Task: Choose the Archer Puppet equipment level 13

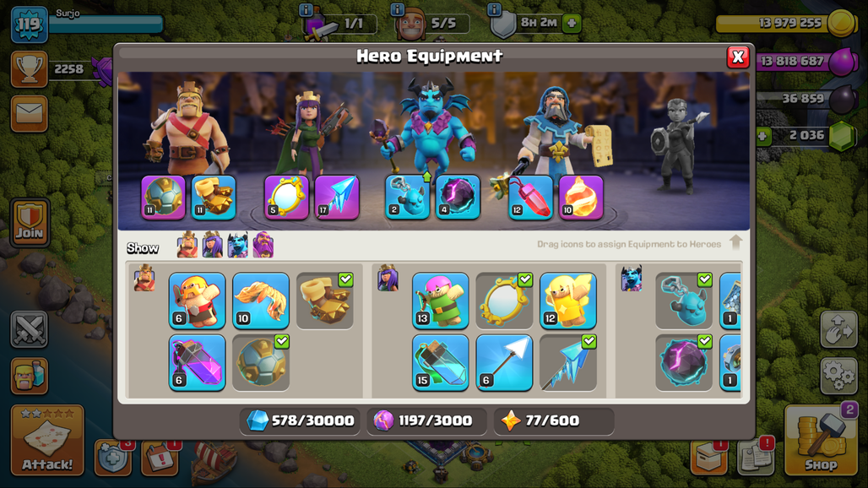Action: [440, 301]
